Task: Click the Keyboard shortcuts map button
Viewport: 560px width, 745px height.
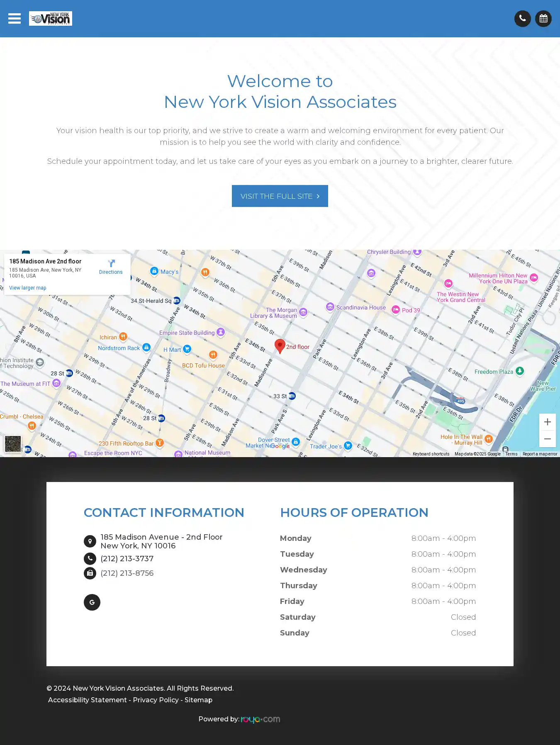Action: click(x=431, y=454)
